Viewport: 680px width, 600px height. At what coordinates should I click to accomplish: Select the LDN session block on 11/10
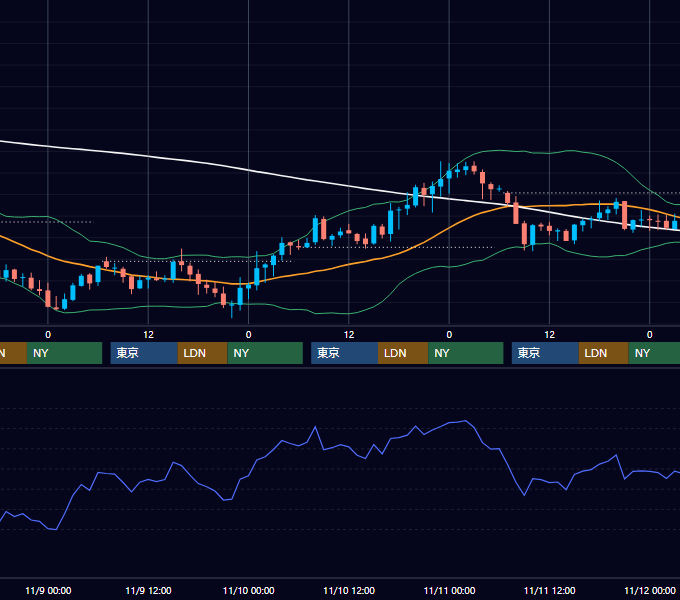coord(403,353)
